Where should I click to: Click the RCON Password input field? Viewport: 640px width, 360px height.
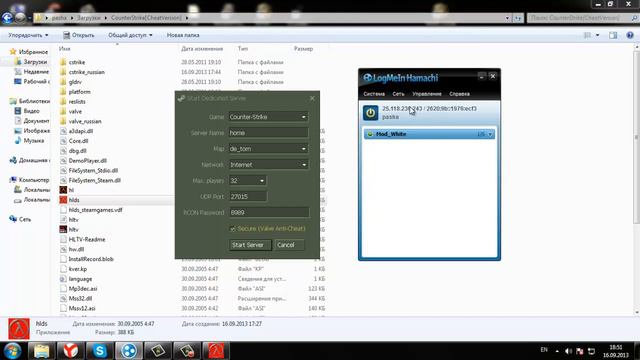(269, 212)
